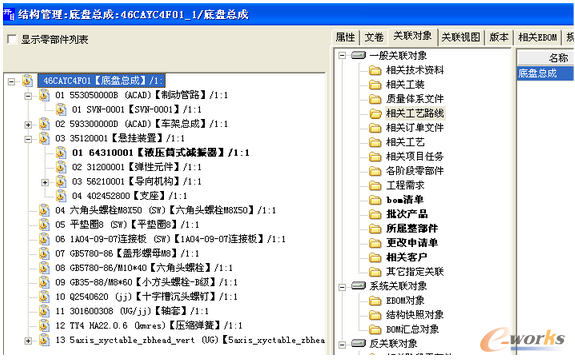Open the BOM汇总对象 folder
Image resolution: width=575 pixels, height=362 pixels.
pyautogui.click(x=413, y=329)
